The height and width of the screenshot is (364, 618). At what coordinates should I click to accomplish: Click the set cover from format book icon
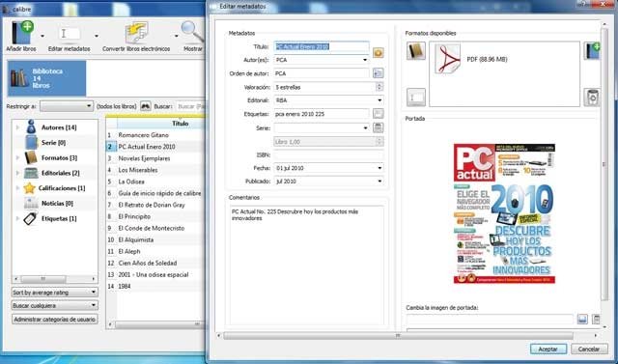pyautogui.click(x=416, y=51)
